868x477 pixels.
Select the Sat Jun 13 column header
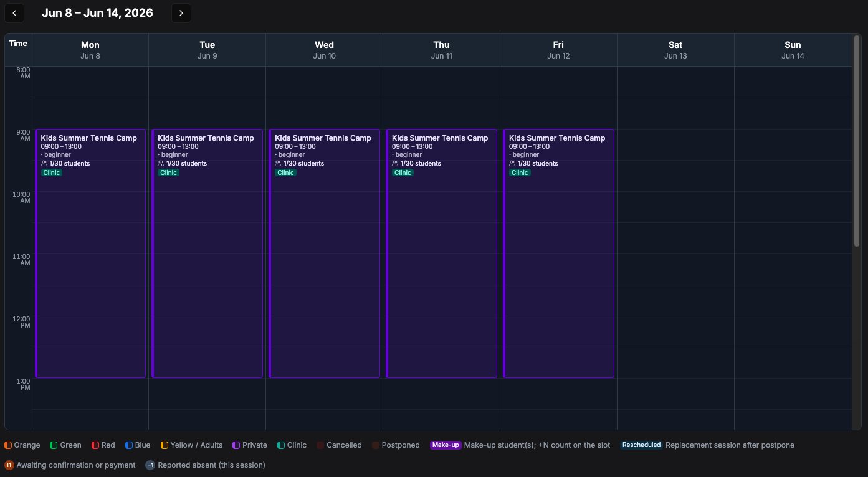click(x=675, y=50)
